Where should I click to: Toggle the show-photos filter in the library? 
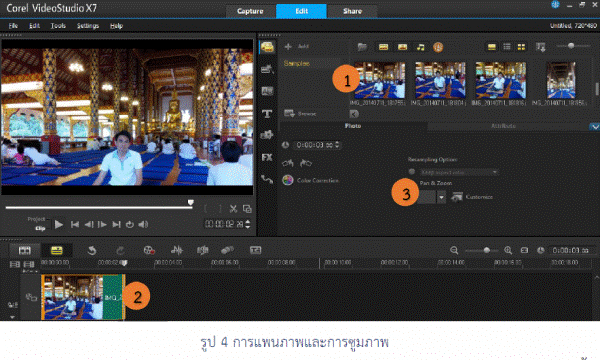click(402, 47)
